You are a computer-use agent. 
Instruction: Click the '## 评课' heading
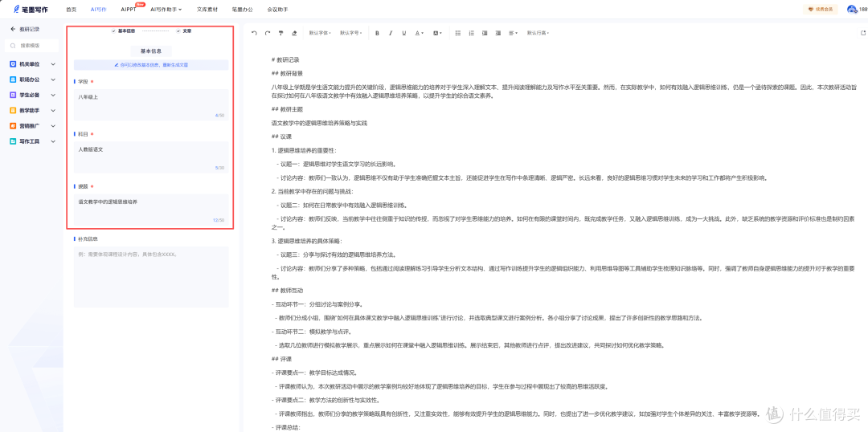click(281, 359)
